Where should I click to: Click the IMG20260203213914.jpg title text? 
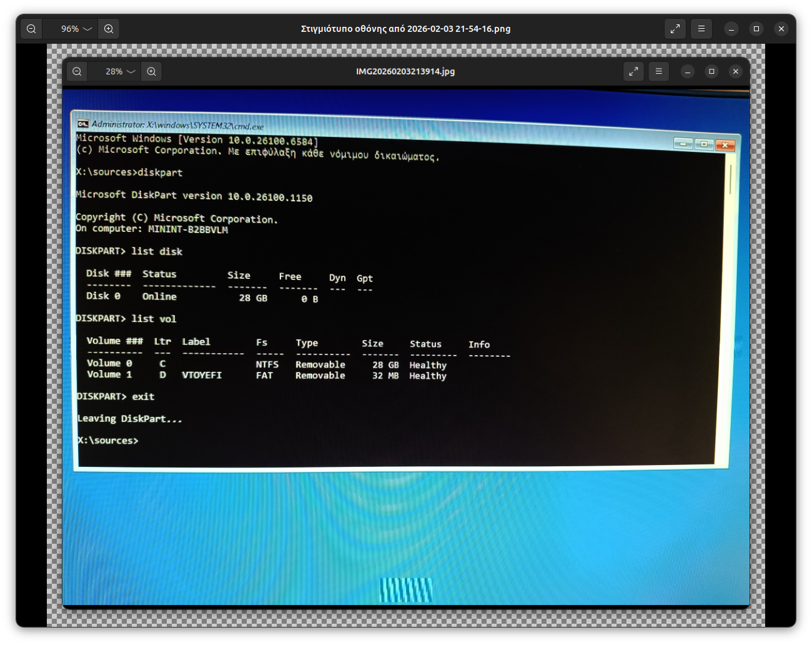[405, 71]
